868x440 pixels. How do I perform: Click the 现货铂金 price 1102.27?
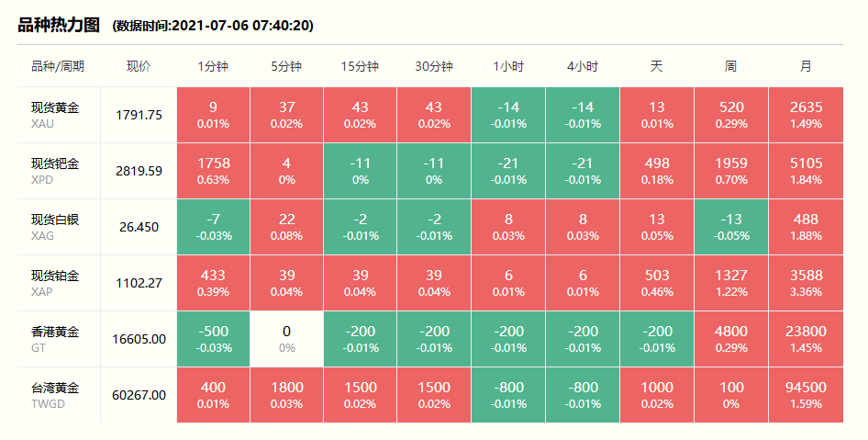click(x=139, y=283)
